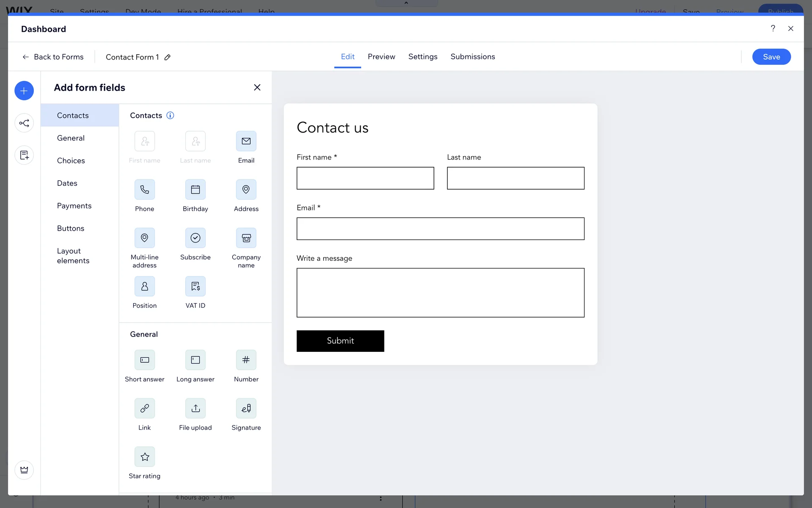Click the Email input field in the form
Viewport: 812px width, 508px height.
440,229
